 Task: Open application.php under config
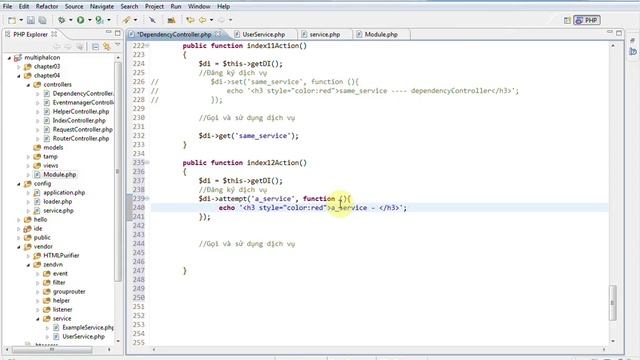[x=64, y=192]
